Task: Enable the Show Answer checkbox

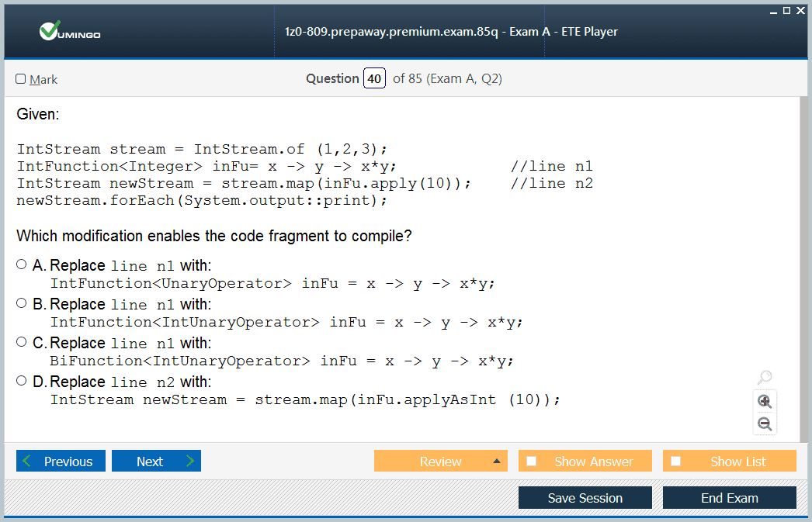Action: 532,462
